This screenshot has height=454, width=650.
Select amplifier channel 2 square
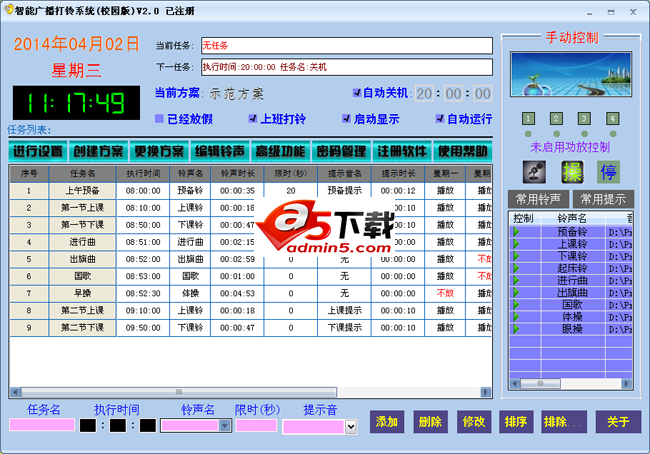click(556, 119)
